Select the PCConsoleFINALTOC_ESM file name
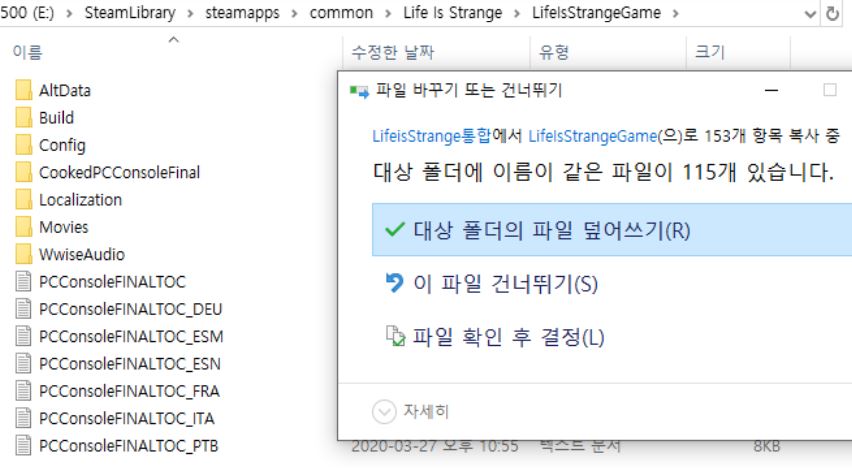 pos(131,336)
